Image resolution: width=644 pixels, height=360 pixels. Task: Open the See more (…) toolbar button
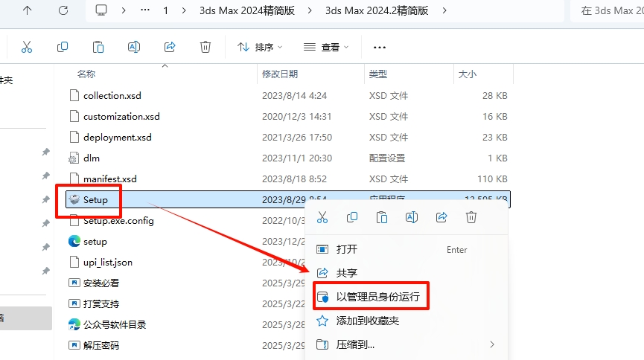coord(380,47)
